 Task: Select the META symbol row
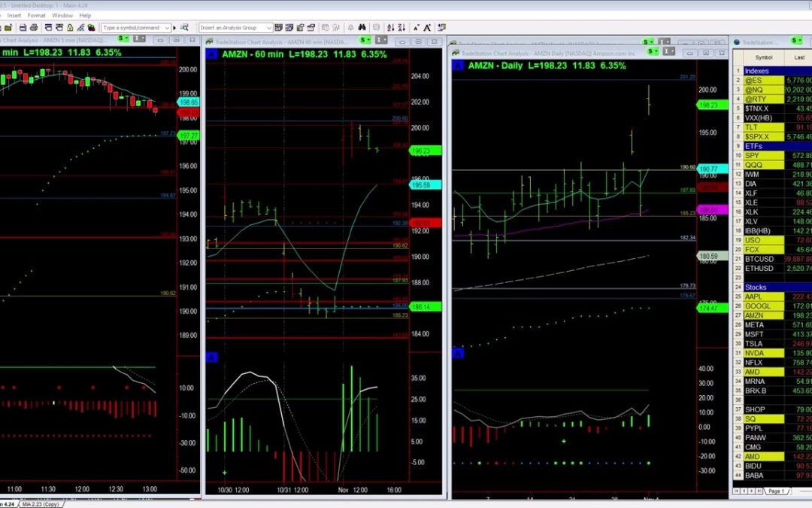tap(763, 325)
